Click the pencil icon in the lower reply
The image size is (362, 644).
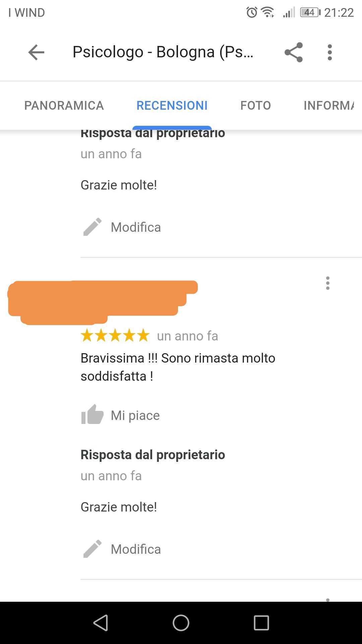pyautogui.click(x=92, y=549)
